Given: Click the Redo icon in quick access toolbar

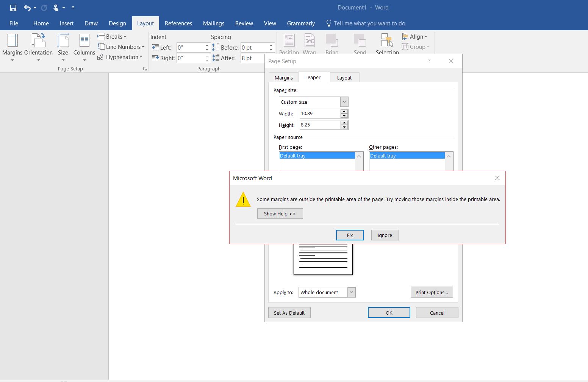Looking at the screenshot, I should coord(44,8).
